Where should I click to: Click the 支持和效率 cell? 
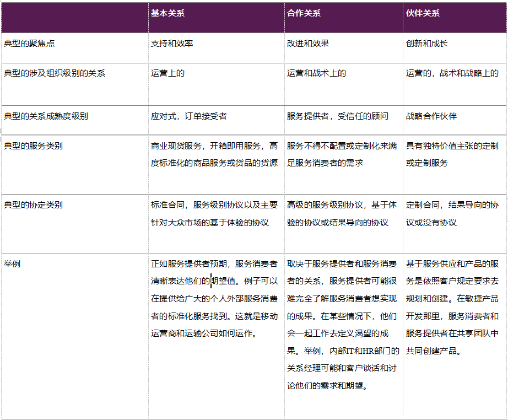(x=172, y=43)
